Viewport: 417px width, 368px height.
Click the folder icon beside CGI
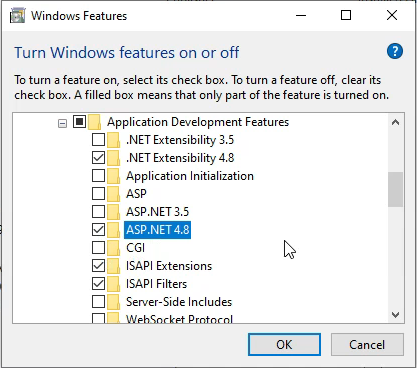(x=114, y=248)
